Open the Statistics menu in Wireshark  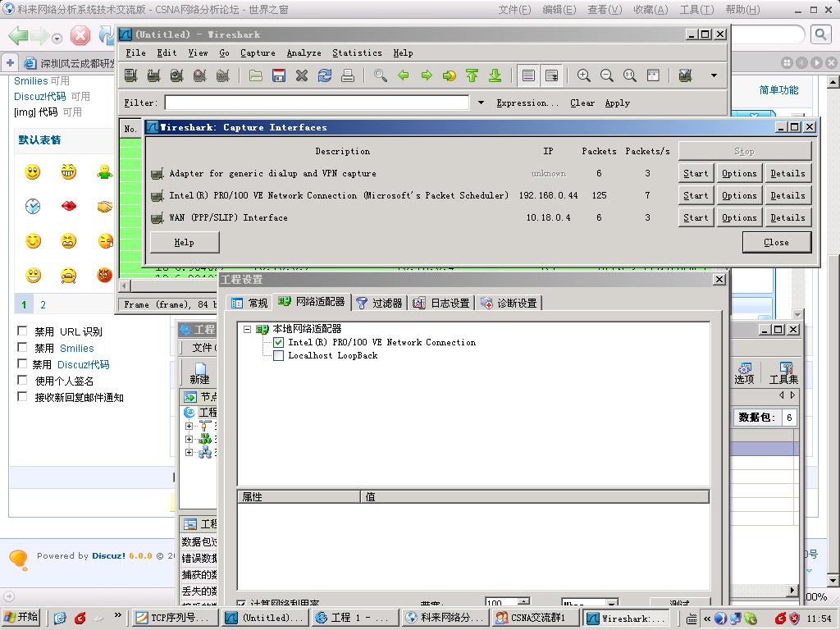point(357,52)
